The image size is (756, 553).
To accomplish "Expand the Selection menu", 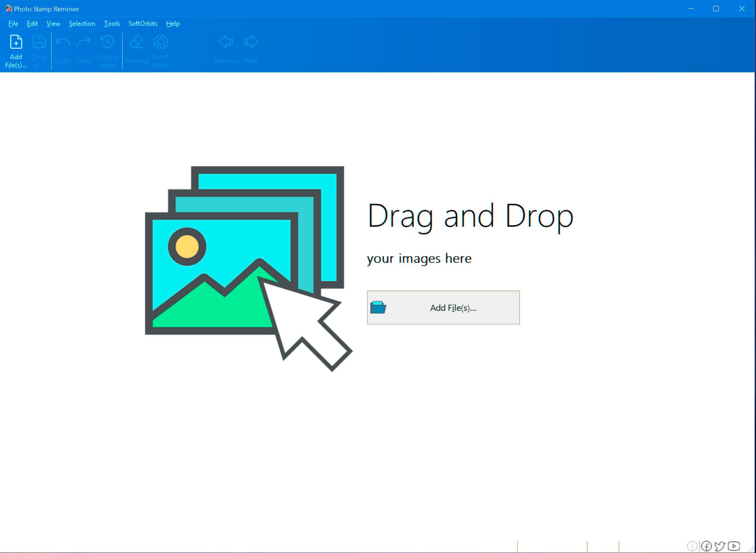I will 81,24.
